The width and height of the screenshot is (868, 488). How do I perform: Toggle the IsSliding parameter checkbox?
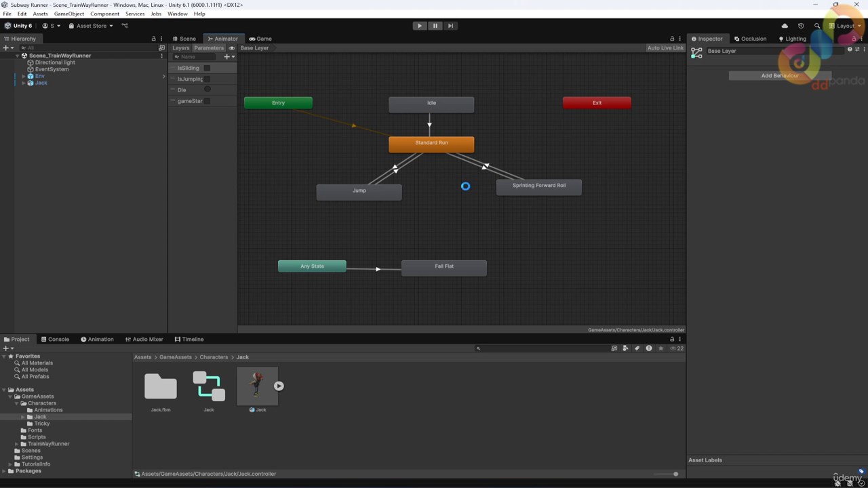tap(207, 68)
